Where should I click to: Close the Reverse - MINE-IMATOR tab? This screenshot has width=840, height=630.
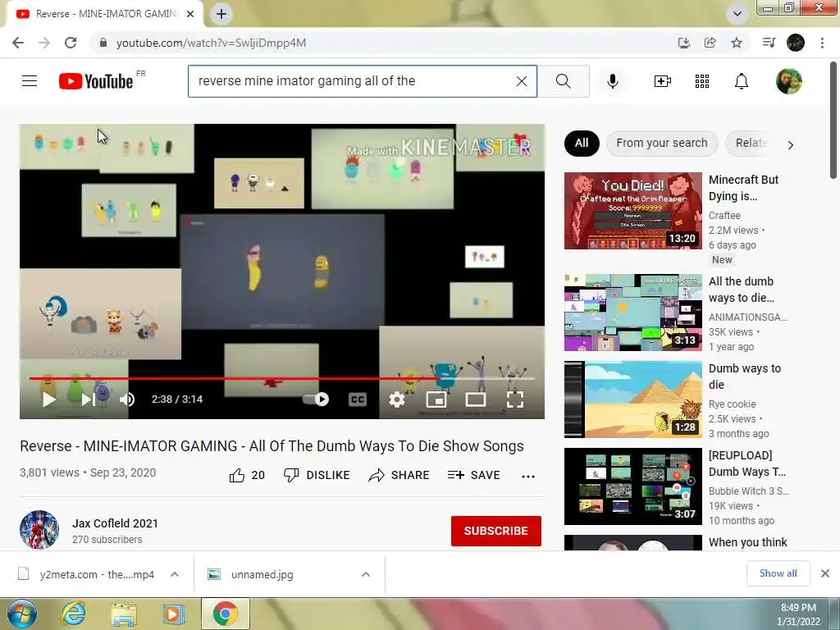[x=190, y=14]
